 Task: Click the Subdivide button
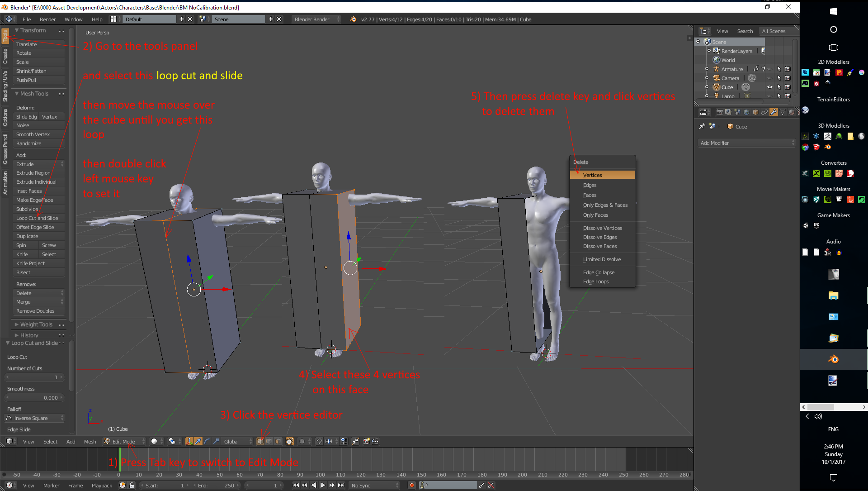pyautogui.click(x=39, y=209)
